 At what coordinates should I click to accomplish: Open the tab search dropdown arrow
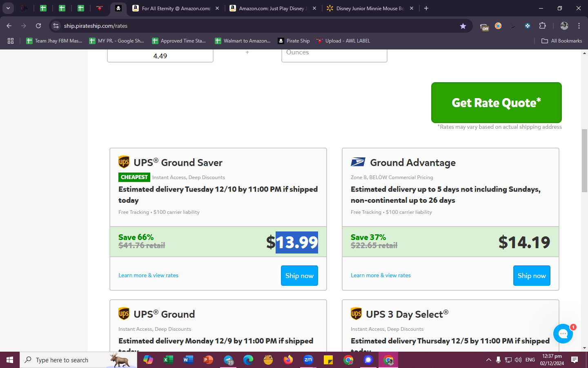(8, 8)
